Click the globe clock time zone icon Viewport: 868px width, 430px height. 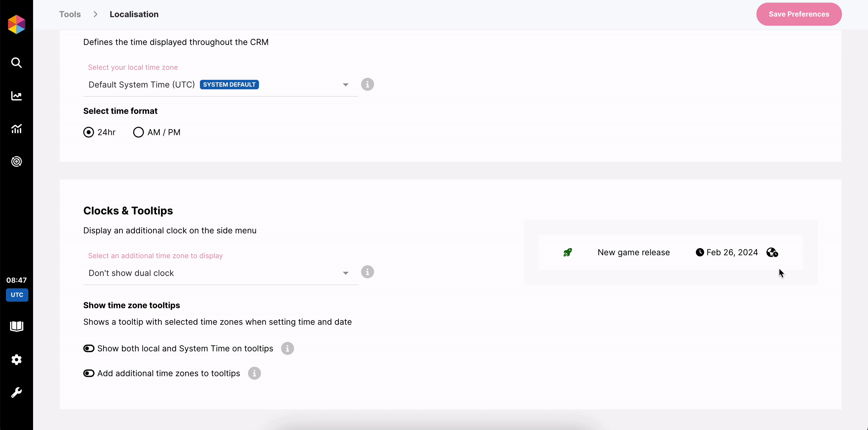[x=772, y=252]
